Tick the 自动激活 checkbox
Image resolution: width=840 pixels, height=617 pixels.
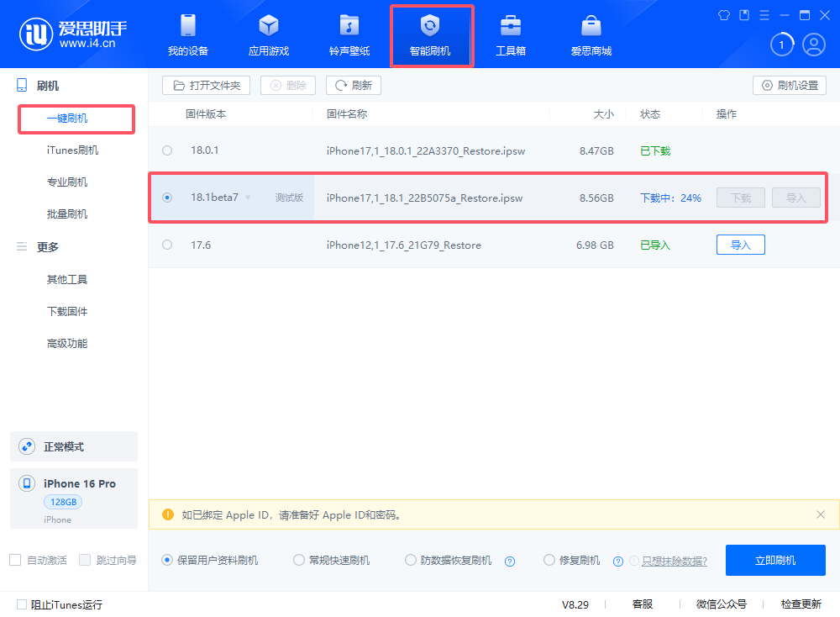(15, 560)
